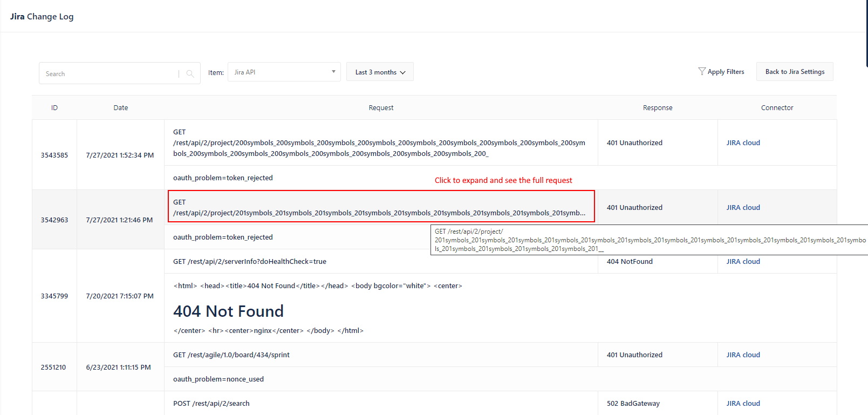The height and width of the screenshot is (415, 868).
Task: Click the 200symbols GET request text
Action: [x=379, y=142]
